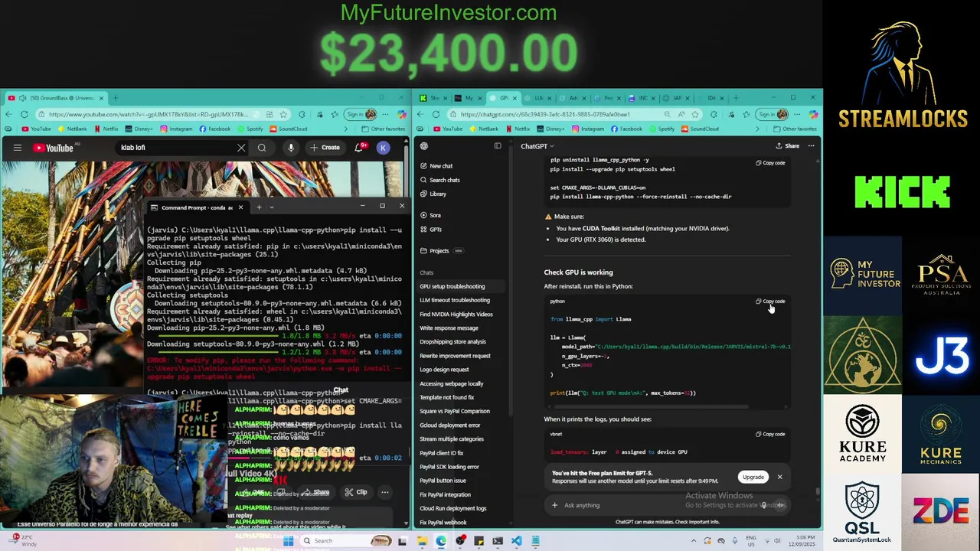Open Visual Studio Code from taskbar

point(517,541)
